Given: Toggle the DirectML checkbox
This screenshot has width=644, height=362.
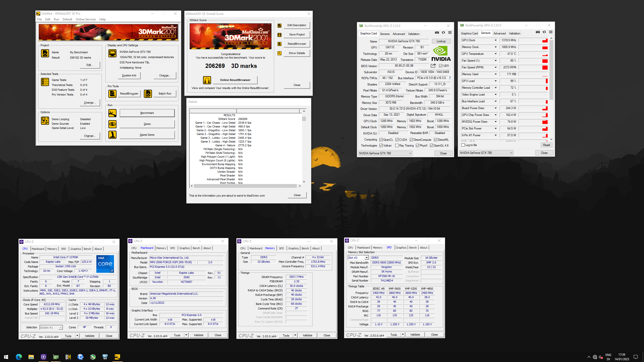Looking at the screenshot, I should pyautogui.click(x=436, y=140).
